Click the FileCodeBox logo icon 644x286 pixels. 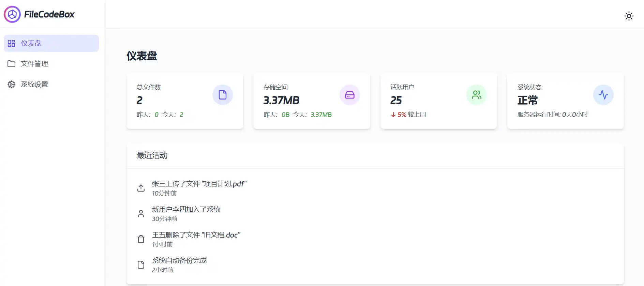tap(12, 14)
